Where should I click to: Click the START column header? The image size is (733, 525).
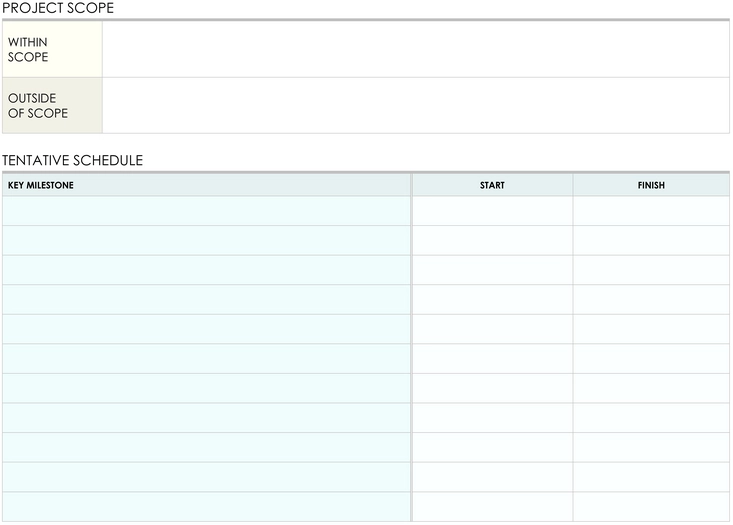[x=492, y=185]
